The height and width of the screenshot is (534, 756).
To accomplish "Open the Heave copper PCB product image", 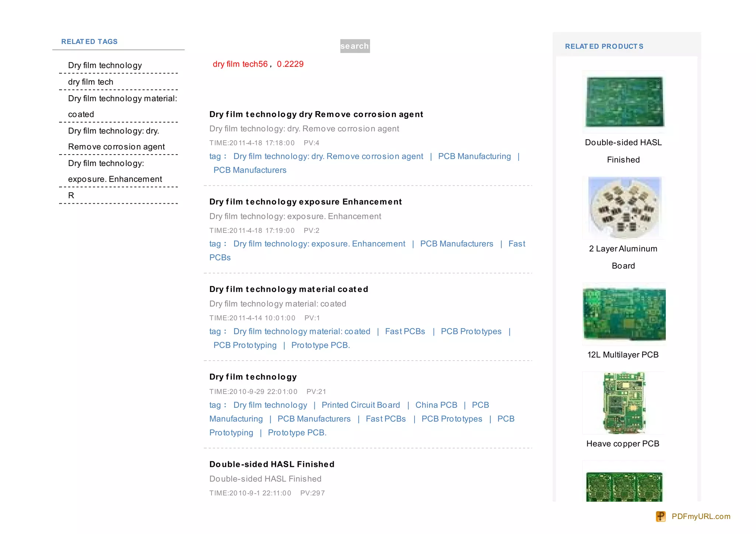I will (624, 403).
